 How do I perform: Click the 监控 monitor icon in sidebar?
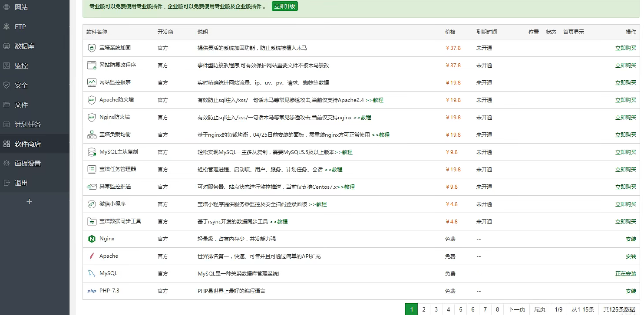pos(7,66)
